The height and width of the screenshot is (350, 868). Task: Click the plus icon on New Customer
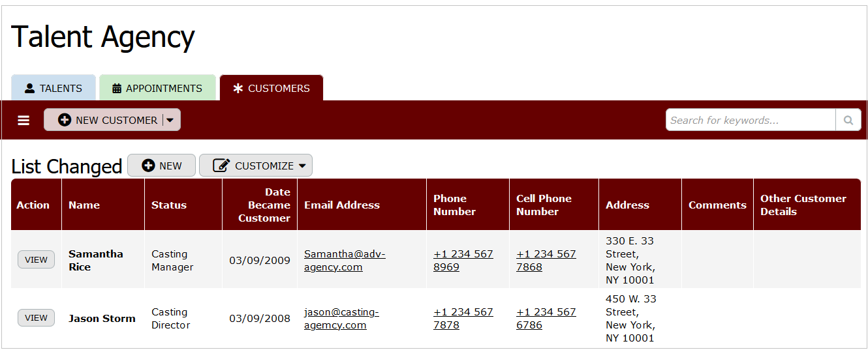[65, 120]
